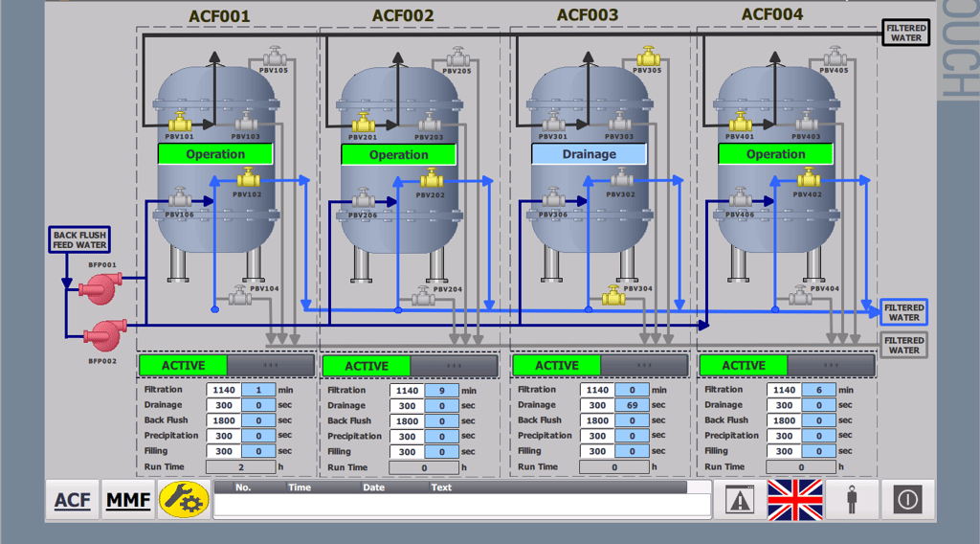Select valve PBV105 above ACF001
980x544 pixels.
[275, 57]
